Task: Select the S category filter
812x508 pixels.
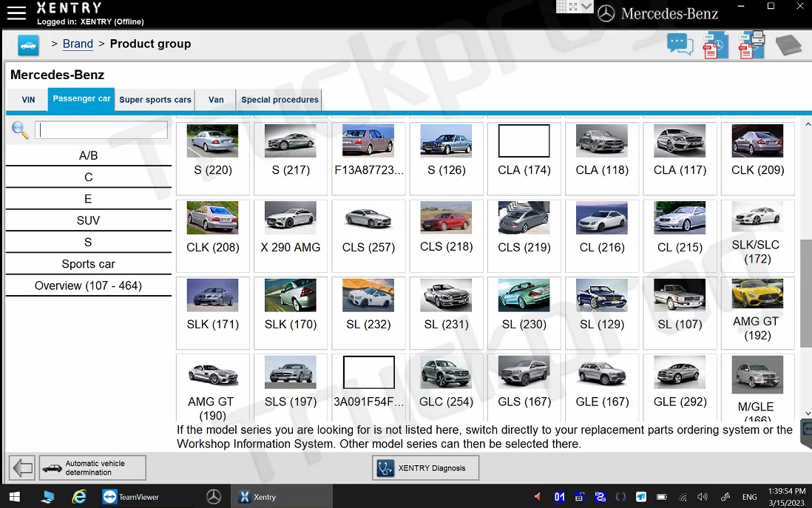Action: point(89,243)
